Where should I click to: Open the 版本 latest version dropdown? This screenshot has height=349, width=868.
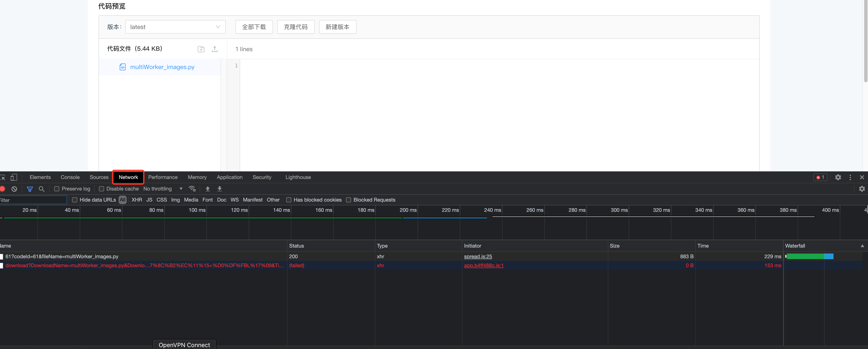click(x=175, y=27)
